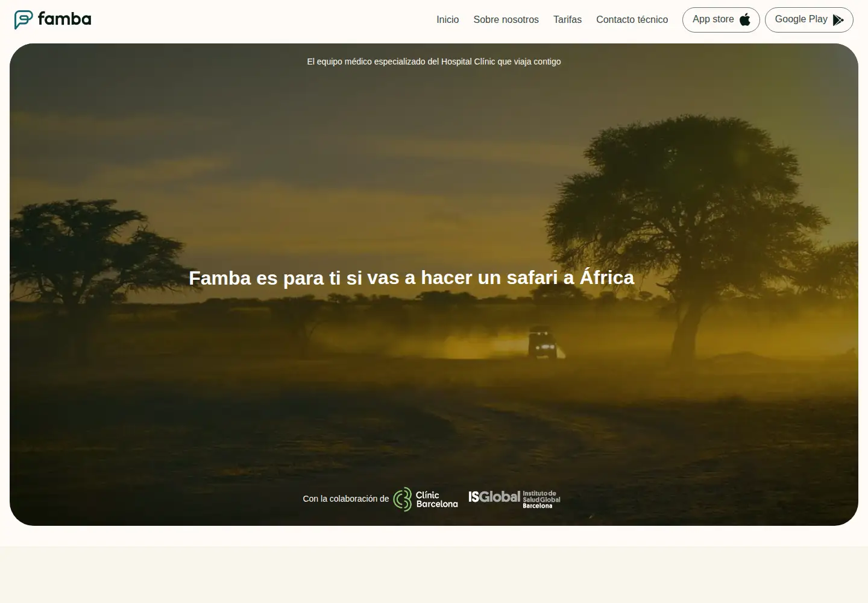Click the safari hero headline text
The height and width of the screenshot is (603, 868).
point(412,277)
